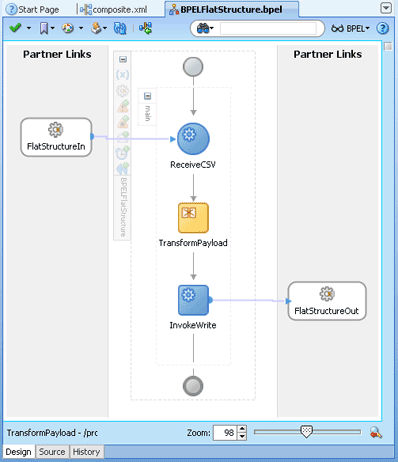Click the partner links gear icon on the scope bar

pos(122,91)
